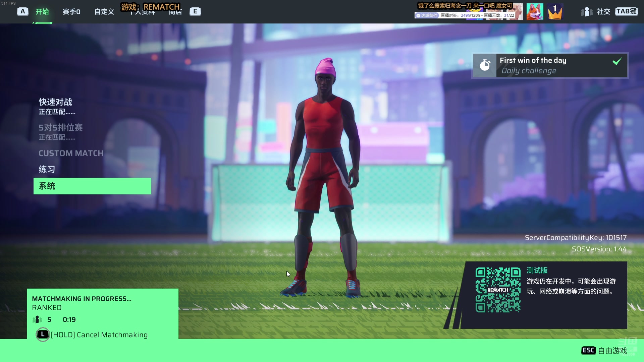Select the 练习 practice option
Viewport: 644px width, 362px height.
coord(47,169)
